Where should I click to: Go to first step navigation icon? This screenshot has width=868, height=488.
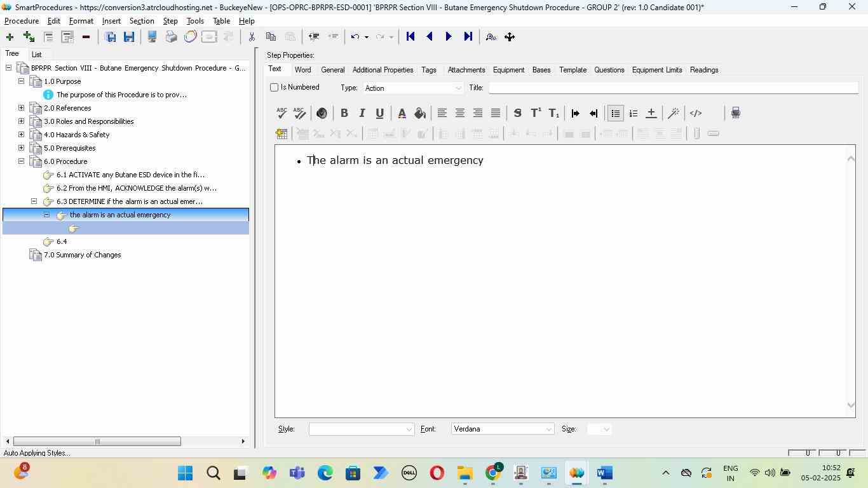pos(410,37)
